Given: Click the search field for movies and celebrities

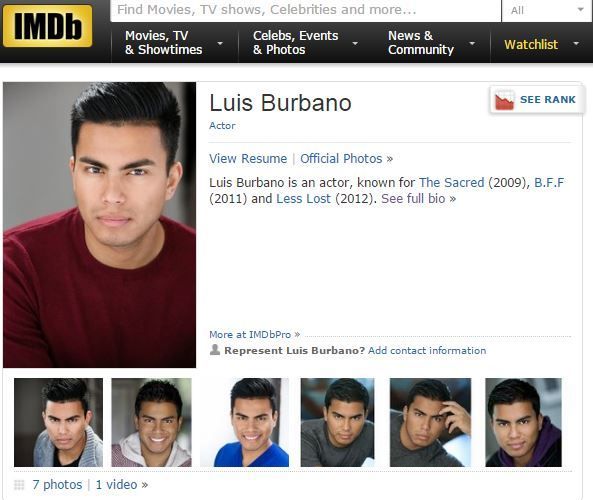Looking at the screenshot, I should coord(306,10).
